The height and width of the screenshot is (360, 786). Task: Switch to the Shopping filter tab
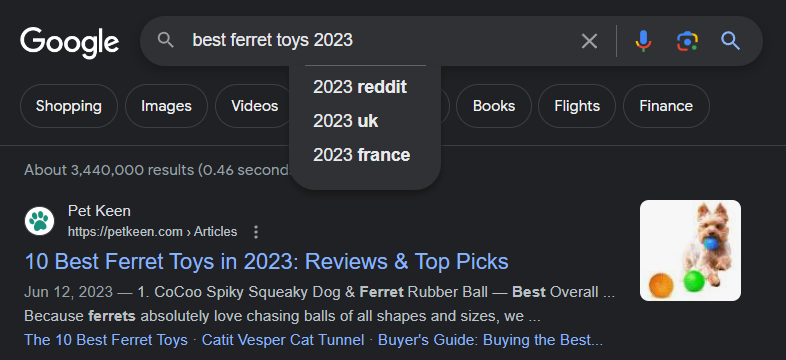[69, 106]
